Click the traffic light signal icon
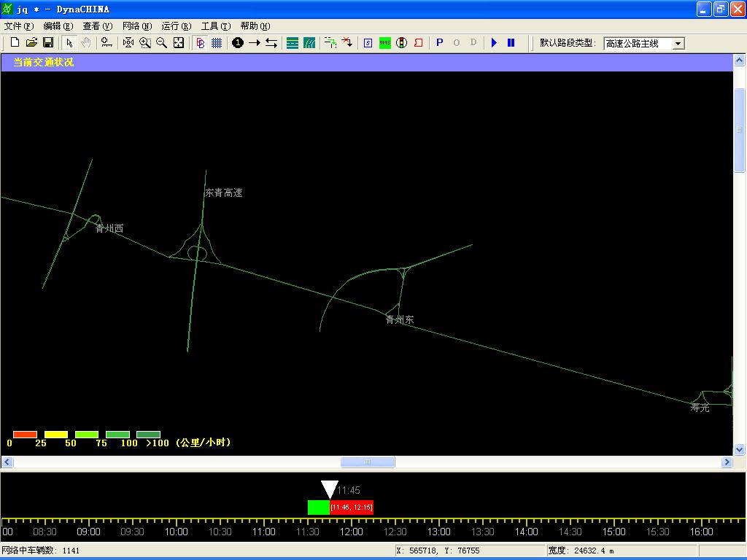The image size is (747, 560). [x=401, y=43]
